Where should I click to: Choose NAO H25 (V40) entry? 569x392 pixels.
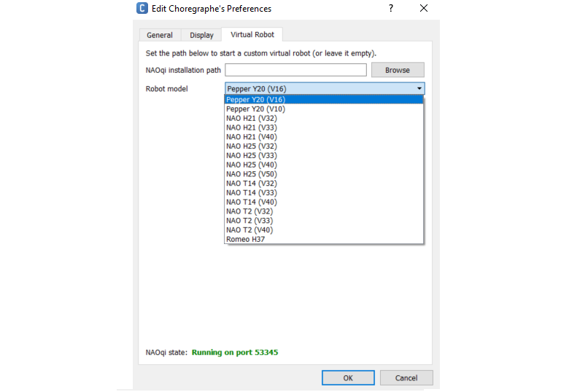pos(324,165)
